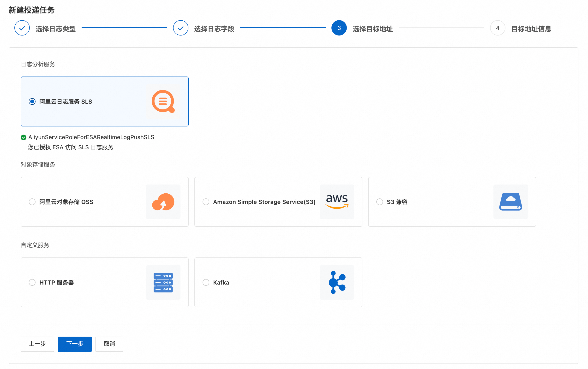588x369 pixels.
Task: Click the Kafka label text
Action: [221, 282]
